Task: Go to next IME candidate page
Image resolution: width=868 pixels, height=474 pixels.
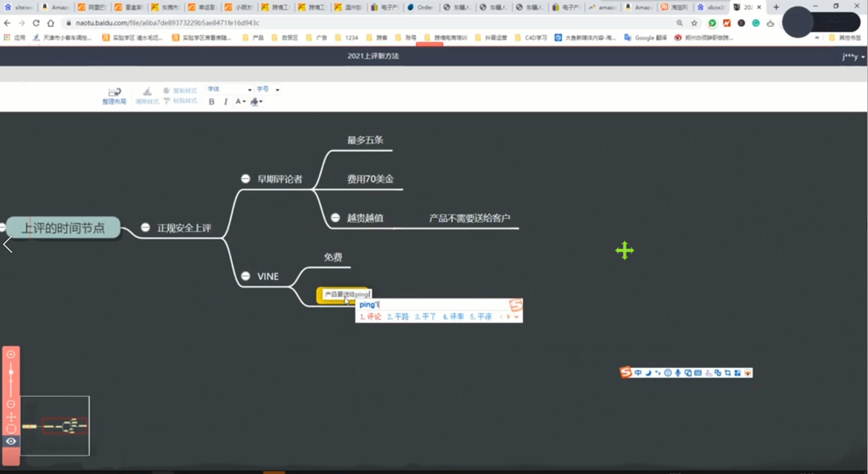Action: point(508,317)
